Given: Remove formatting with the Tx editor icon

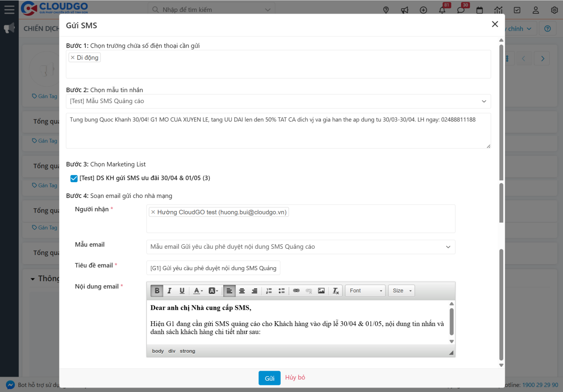Looking at the screenshot, I should (x=335, y=291).
